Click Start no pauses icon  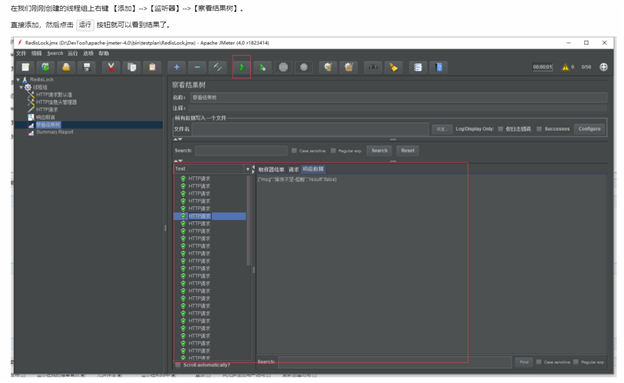(x=262, y=67)
